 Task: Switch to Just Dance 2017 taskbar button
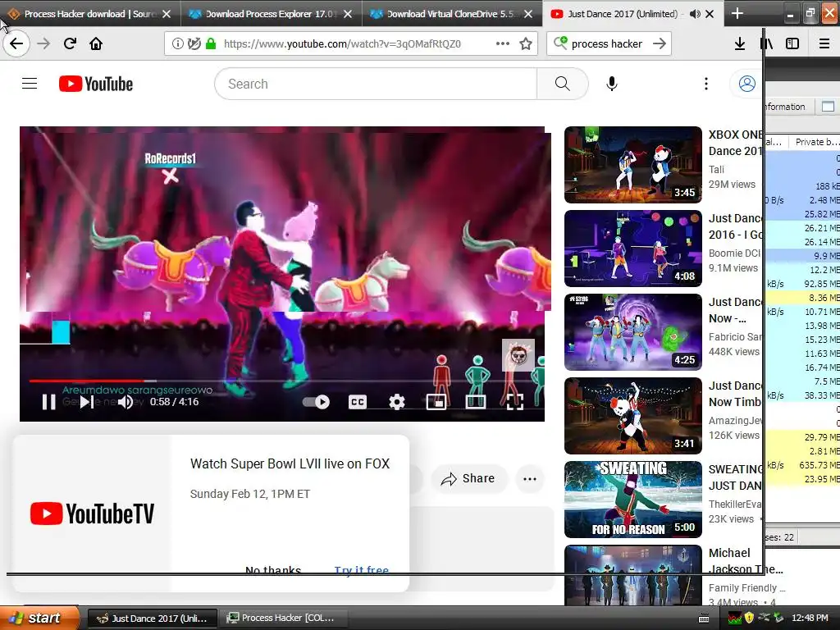[x=152, y=619]
